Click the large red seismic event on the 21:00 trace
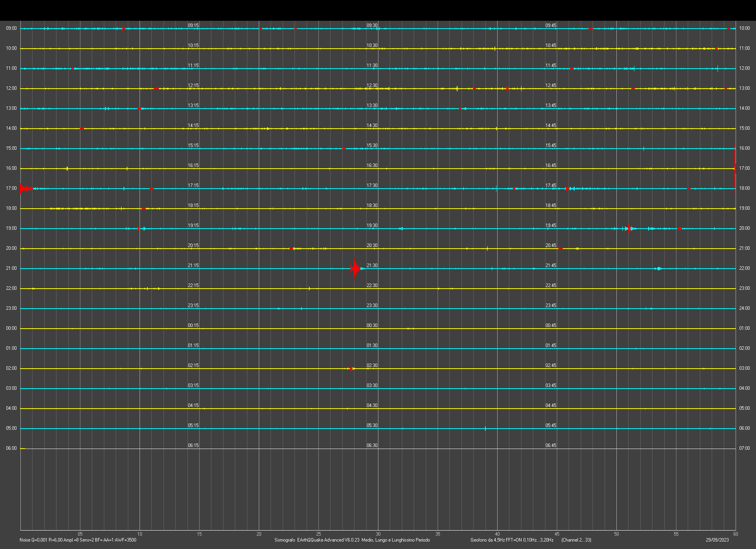The height and width of the screenshot is (549, 756). coord(355,269)
